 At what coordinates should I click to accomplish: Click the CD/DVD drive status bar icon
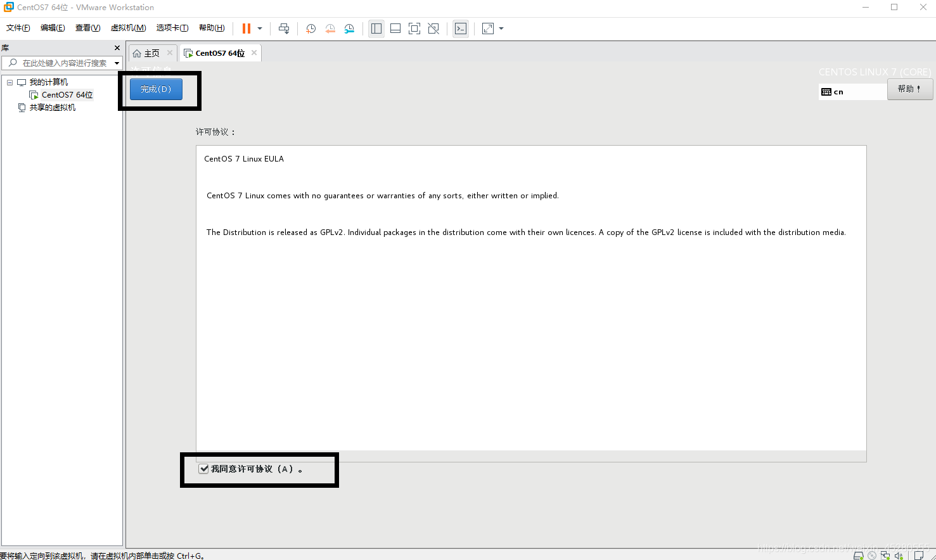point(872,556)
